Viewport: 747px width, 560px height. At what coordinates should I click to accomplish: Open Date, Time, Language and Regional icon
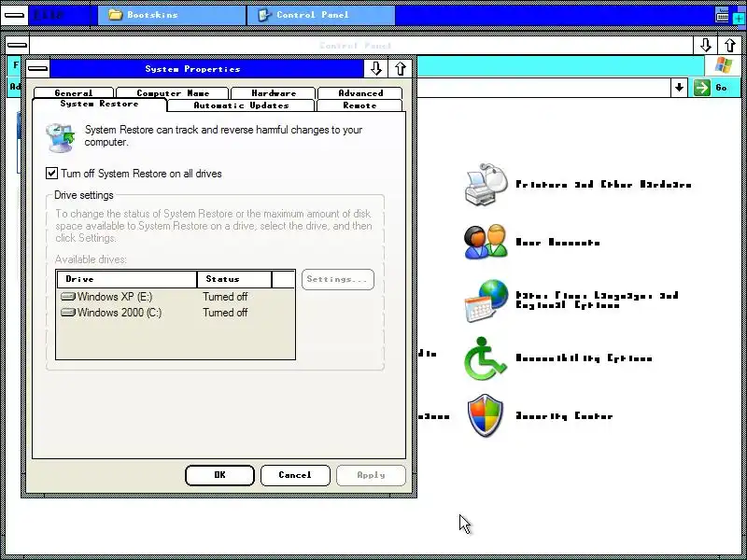click(x=486, y=301)
